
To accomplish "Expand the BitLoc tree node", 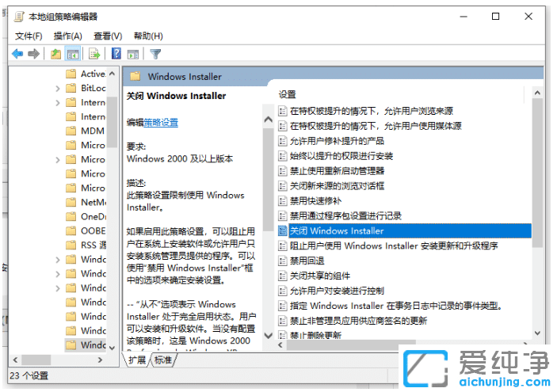I will point(58,89).
